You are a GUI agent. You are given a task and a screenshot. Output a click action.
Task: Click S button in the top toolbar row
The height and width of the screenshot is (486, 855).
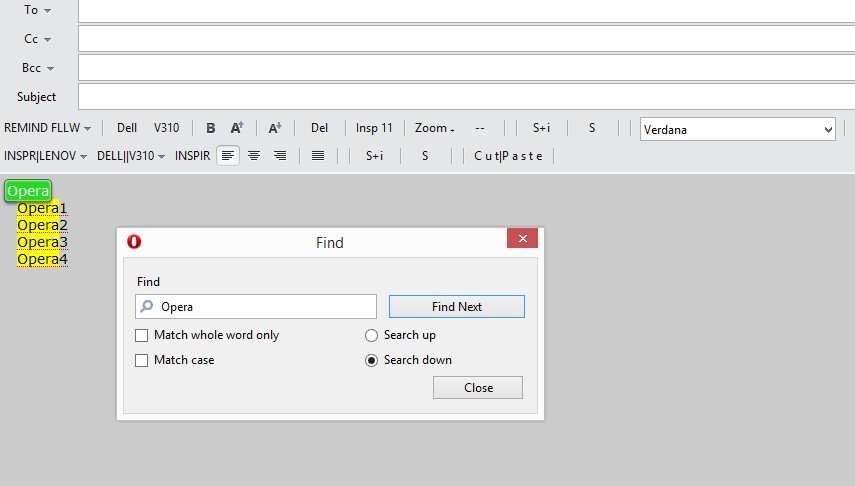(x=592, y=128)
